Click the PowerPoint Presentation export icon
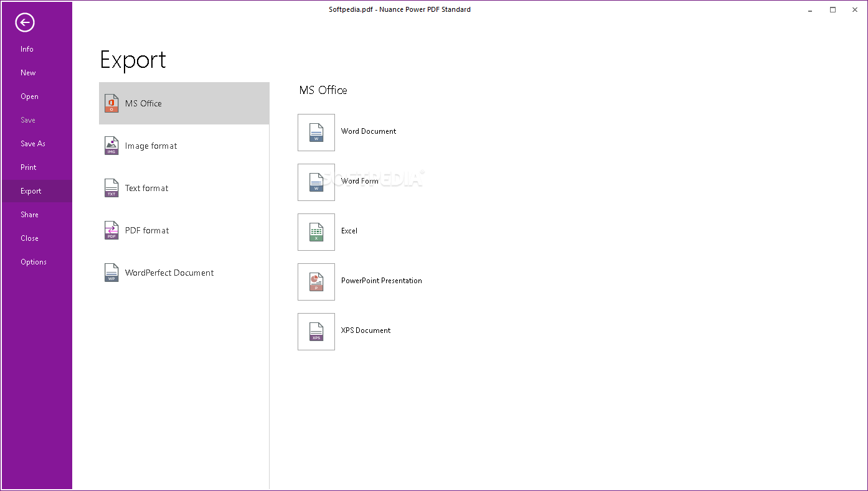868x491 pixels. [316, 282]
